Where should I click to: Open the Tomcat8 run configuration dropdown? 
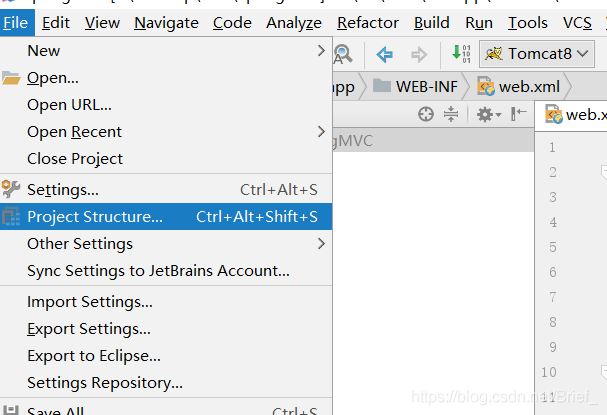click(538, 54)
